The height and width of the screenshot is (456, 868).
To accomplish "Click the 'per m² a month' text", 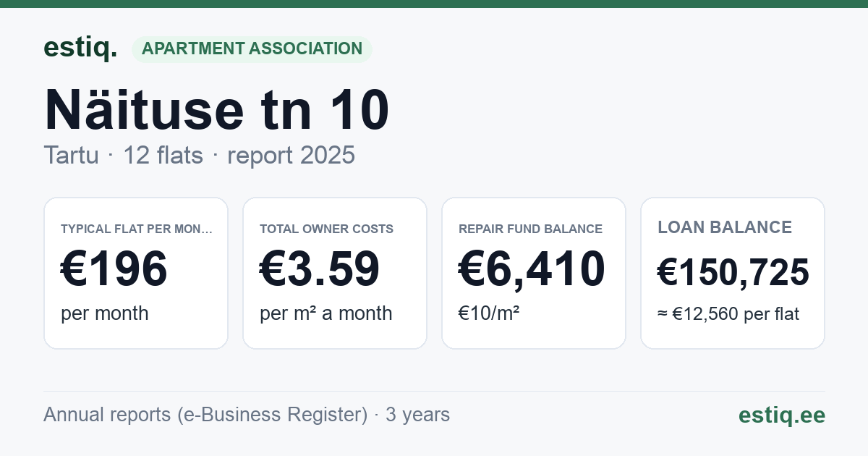I will [326, 313].
